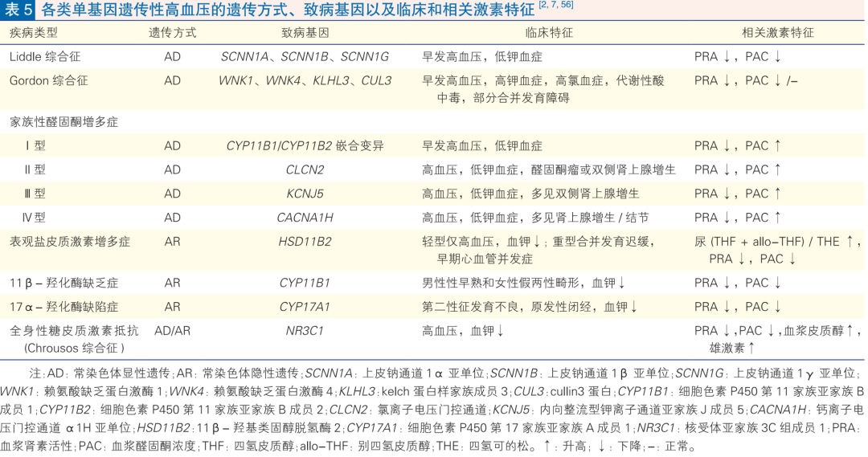Click the '表 5' table number label
The image size is (868, 457).
18,10
